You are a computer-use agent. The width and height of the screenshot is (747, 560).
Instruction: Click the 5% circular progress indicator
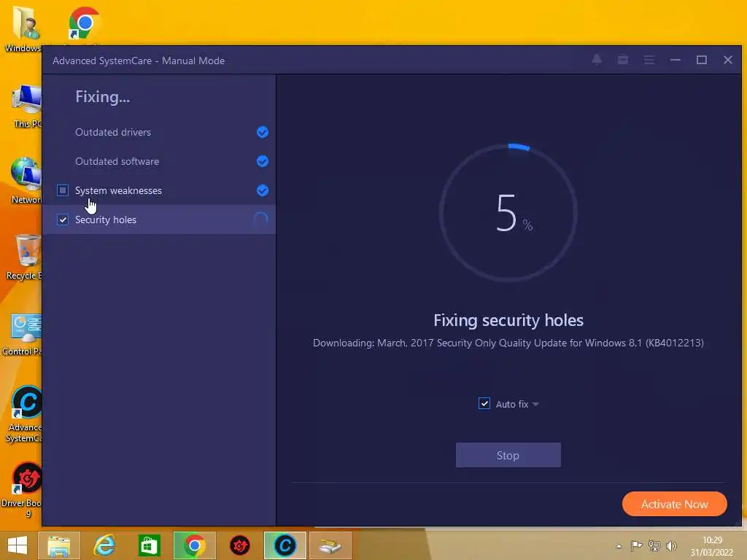pos(508,213)
